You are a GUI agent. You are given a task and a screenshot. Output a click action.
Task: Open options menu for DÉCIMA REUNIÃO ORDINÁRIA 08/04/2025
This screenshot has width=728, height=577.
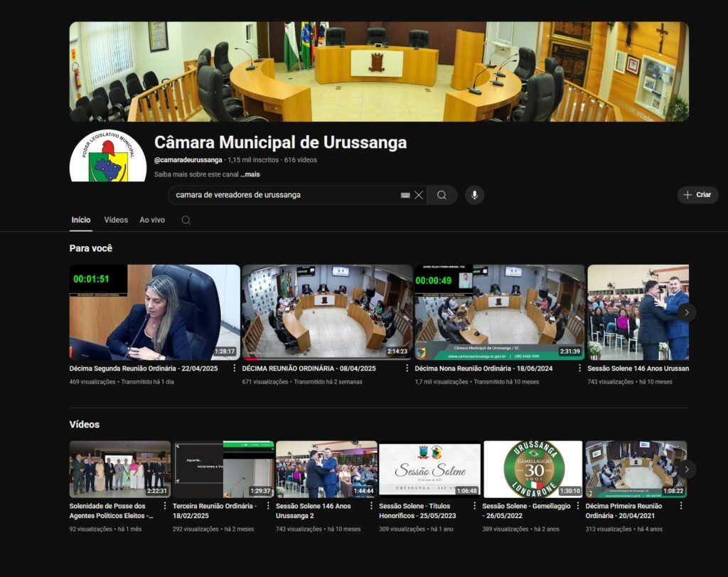tap(407, 368)
